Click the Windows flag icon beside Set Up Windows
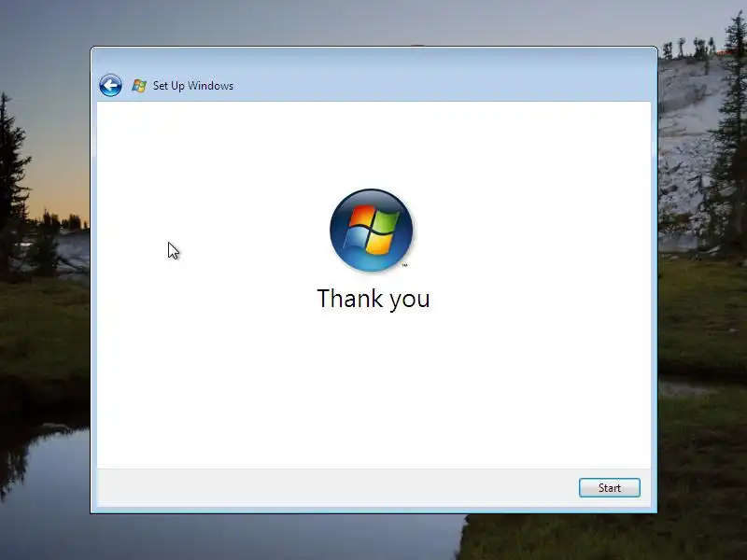Image resolution: width=747 pixels, height=560 pixels. coord(139,86)
